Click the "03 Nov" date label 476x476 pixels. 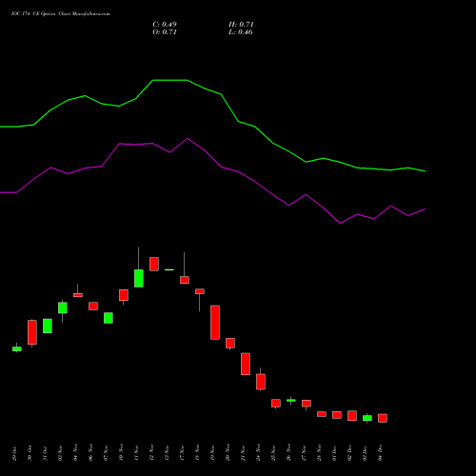60,453
